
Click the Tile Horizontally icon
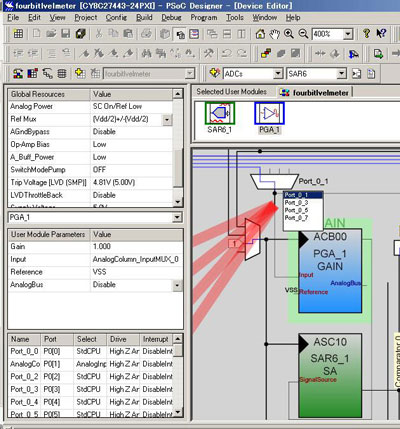tap(227, 34)
